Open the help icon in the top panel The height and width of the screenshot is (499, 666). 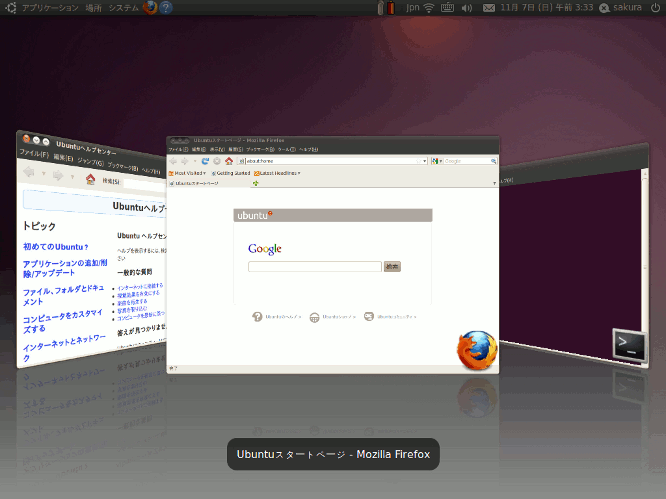[166, 8]
